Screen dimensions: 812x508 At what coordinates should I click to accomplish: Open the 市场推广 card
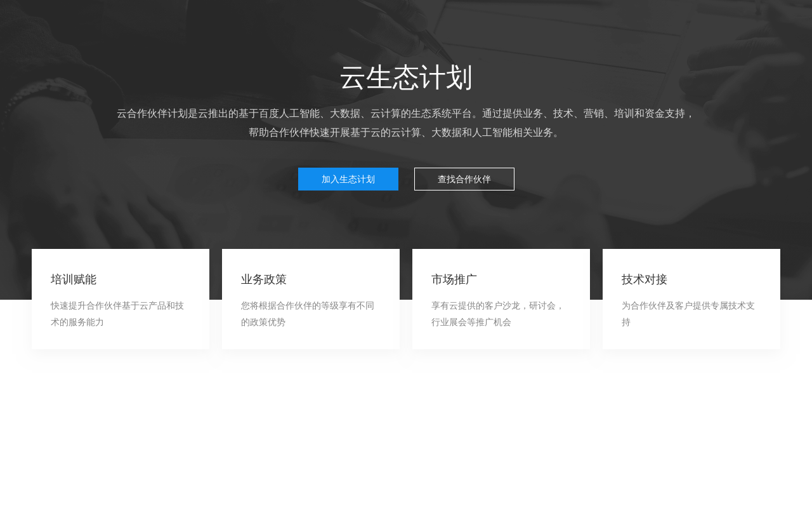[x=501, y=298]
